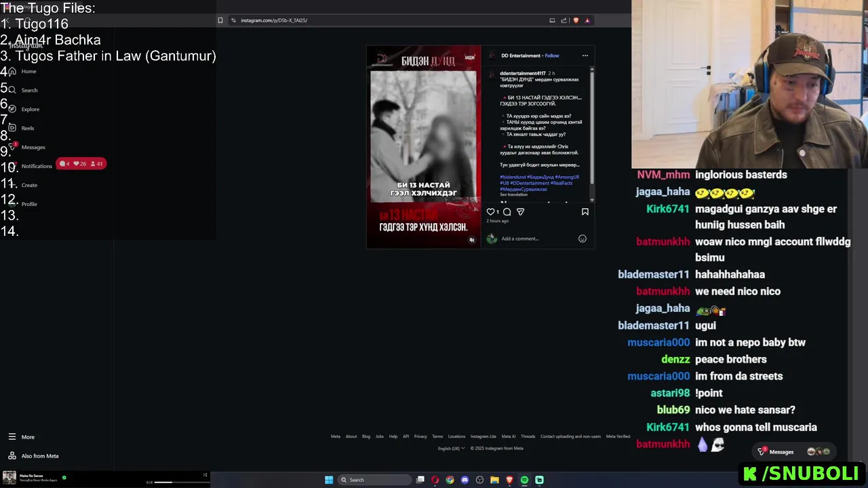Click the browser address bar URL
Image resolution: width=868 pixels, height=488 pixels.
click(x=274, y=20)
